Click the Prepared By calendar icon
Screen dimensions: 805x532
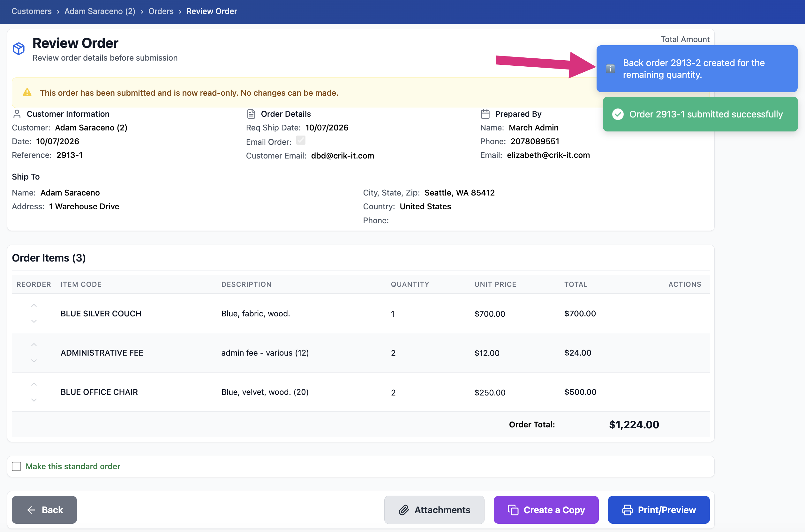pyautogui.click(x=485, y=114)
